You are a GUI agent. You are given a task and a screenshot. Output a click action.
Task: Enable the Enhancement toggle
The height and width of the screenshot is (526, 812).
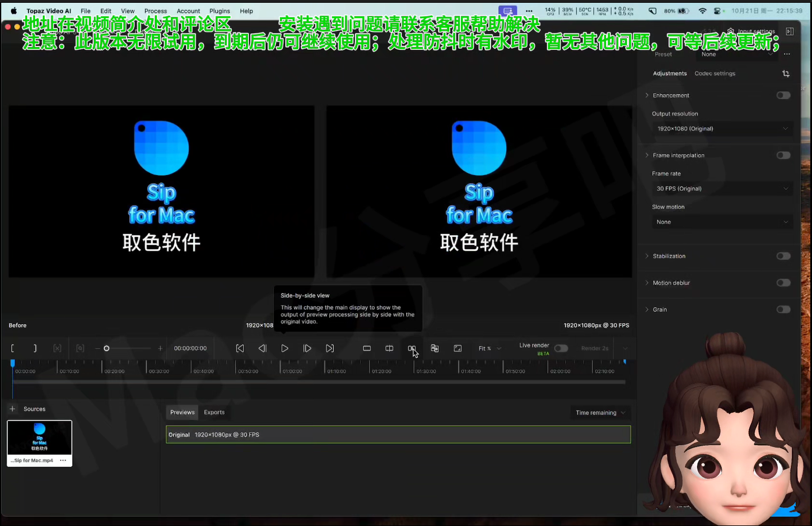pyautogui.click(x=783, y=95)
